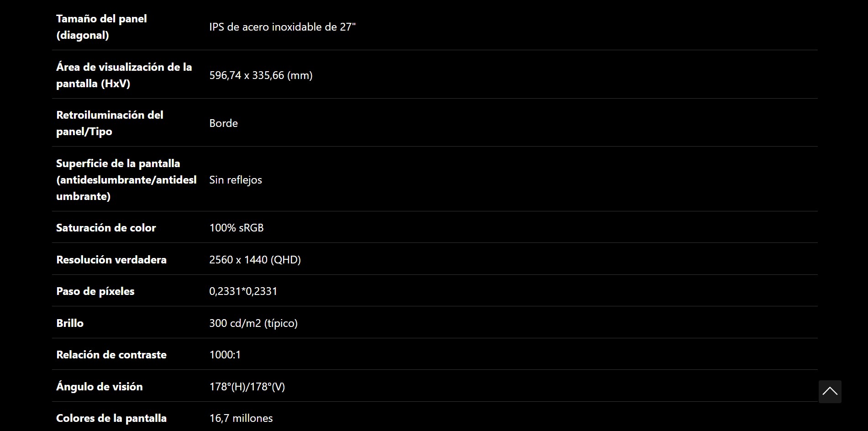Viewport: 868px width, 431px height.
Task: Select the 'Tamaño del panel (diagonal)' label
Action: click(x=101, y=27)
